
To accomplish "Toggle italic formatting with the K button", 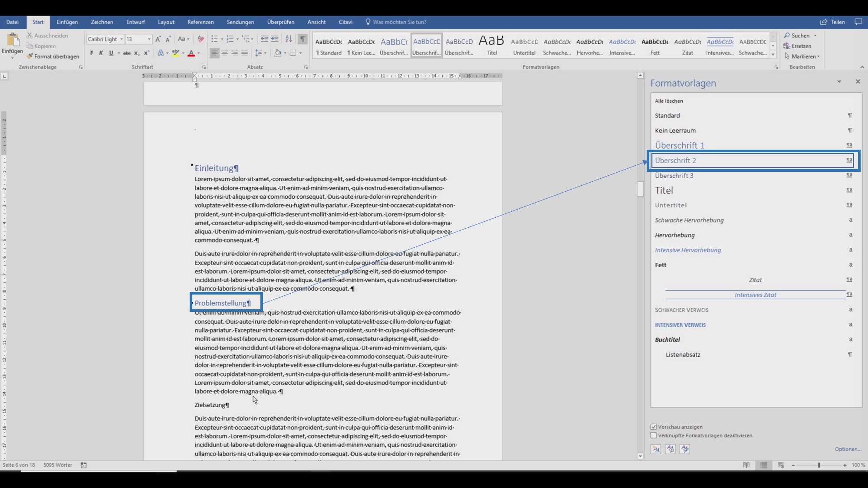I will tap(101, 53).
